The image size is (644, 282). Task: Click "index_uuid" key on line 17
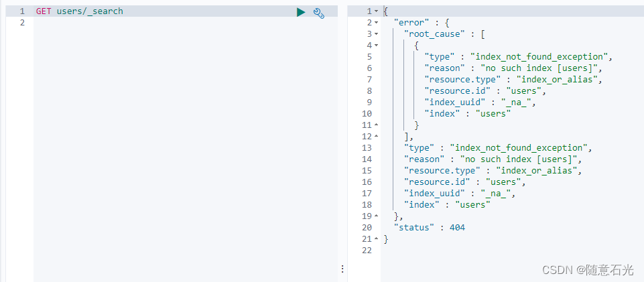pyautogui.click(x=436, y=194)
